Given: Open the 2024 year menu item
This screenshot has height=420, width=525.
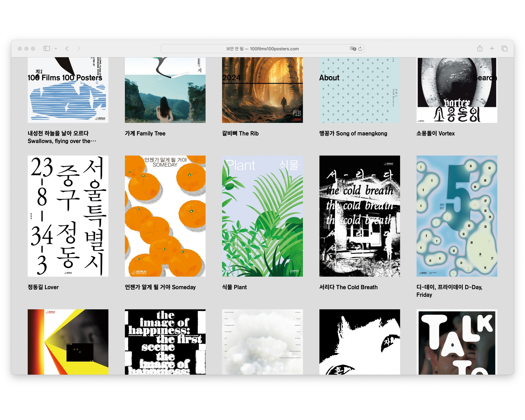Looking at the screenshot, I should pyautogui.click(x=231, y=78).
